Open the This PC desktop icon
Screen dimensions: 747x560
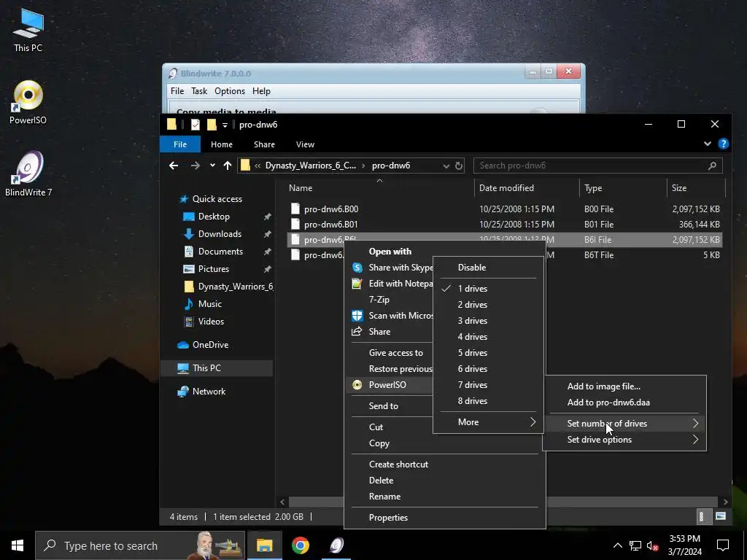point(28,29)
